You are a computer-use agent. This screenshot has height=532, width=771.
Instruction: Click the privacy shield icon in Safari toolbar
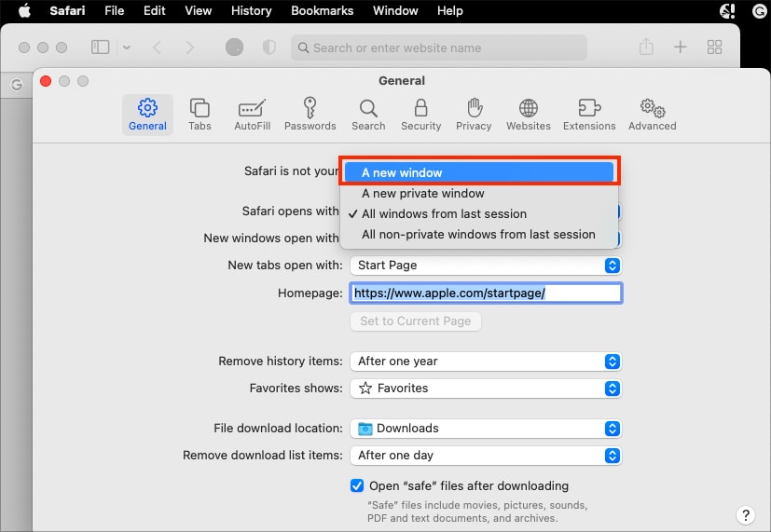[269, 48]
